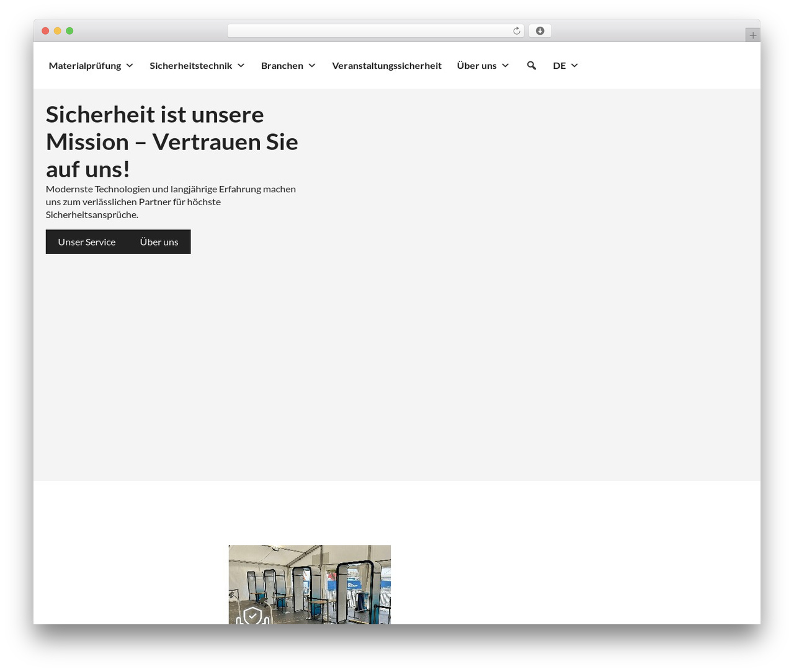Screen dimensions: 794x672
Task: Open the Materialprüfung menu item
Action: pyautogui.click(x=85, y=66)
